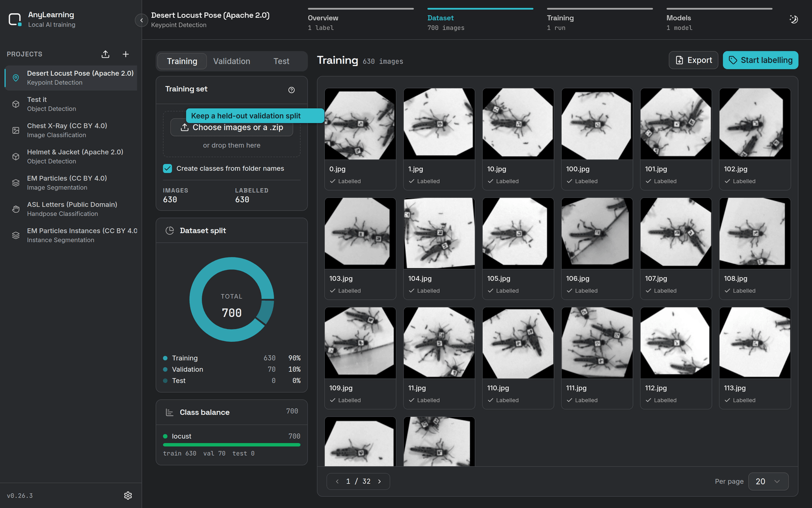Click the Dataset step tab

click(480, 20)
